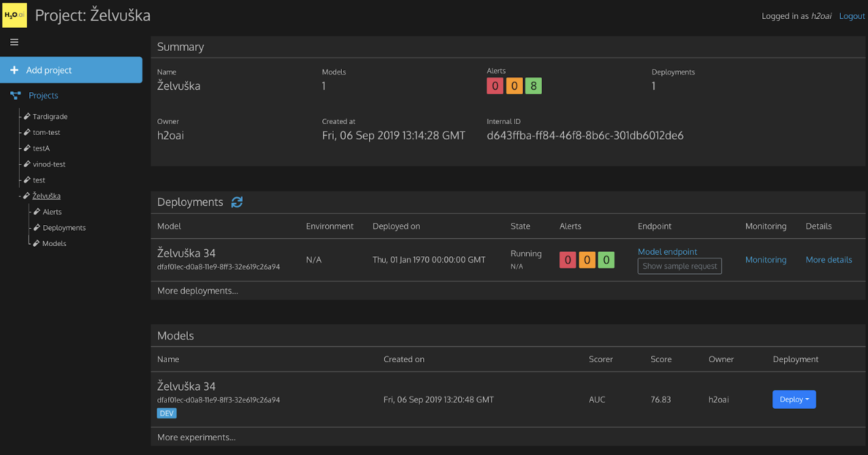Expand More deployments list
The width and height of the screenshot is (868, 455).
197,291
